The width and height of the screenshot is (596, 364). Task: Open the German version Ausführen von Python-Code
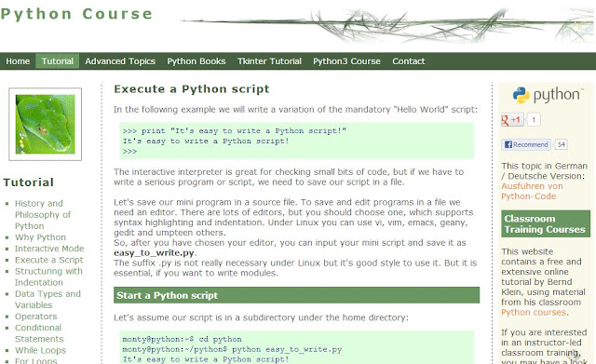pos(532,191)
